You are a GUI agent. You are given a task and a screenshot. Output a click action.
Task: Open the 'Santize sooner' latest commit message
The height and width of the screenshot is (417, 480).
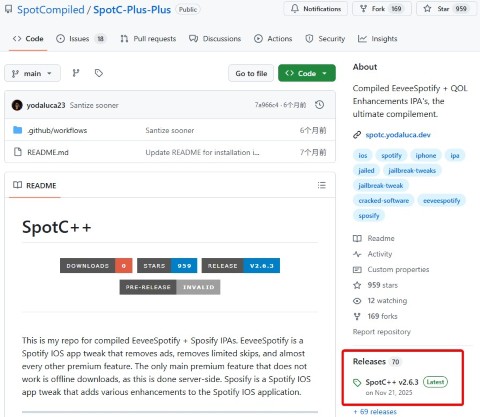coord(94,105)
